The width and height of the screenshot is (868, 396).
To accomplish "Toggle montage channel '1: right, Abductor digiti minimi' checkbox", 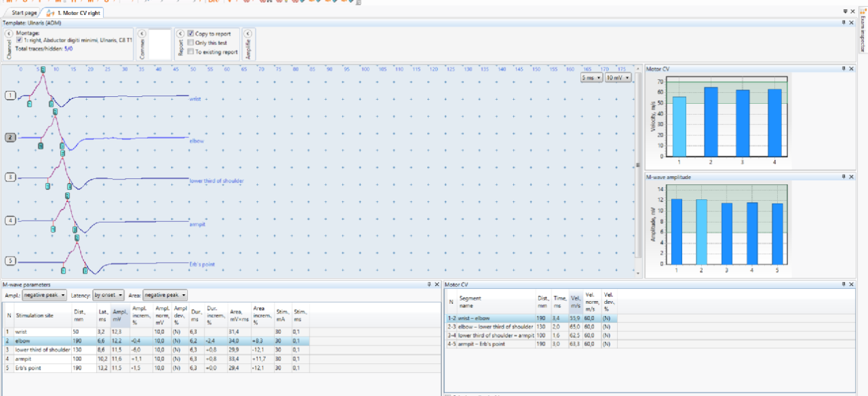I will tap(19, 40).
